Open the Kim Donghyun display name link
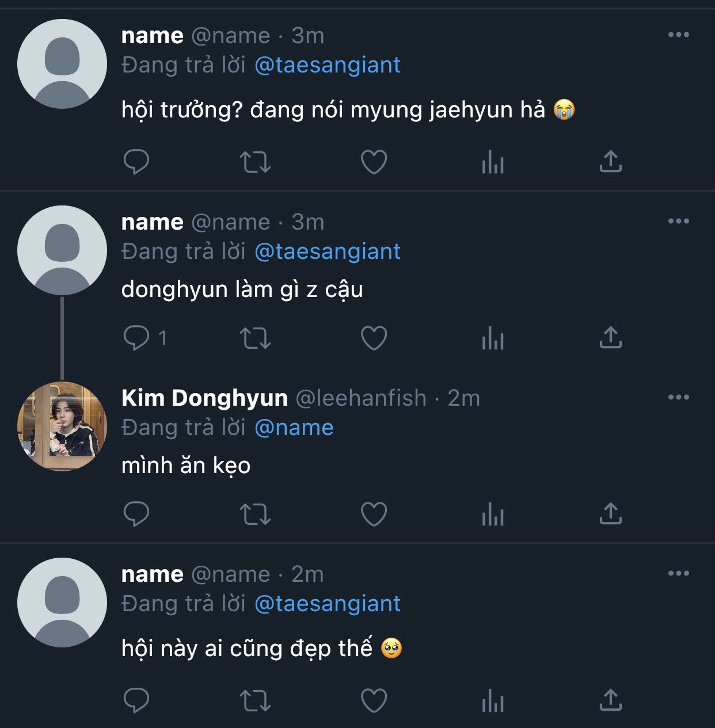Viewport: 715px width, 728px height. (x=204, y=398)
